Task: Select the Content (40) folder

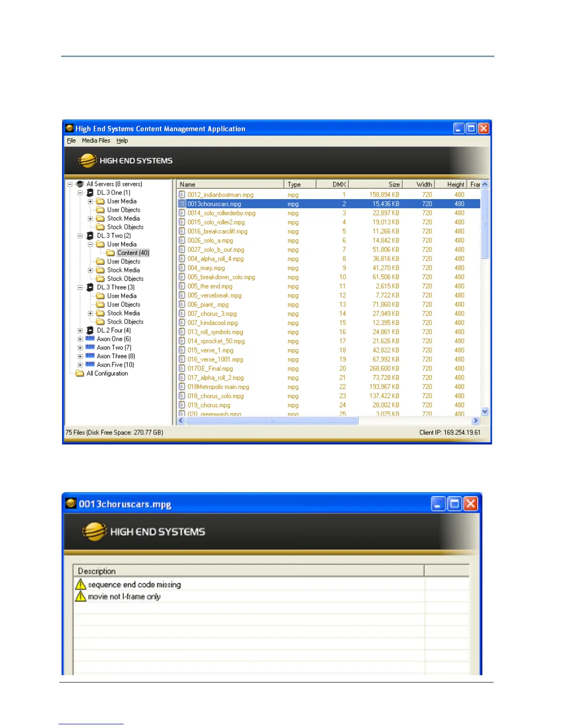Action: pos(133,253)
